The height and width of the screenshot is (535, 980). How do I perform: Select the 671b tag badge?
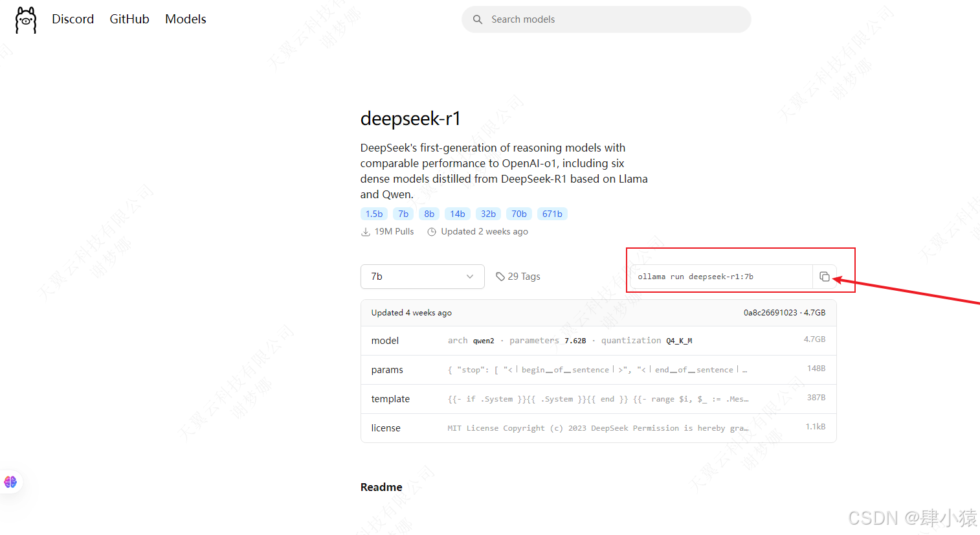[552, 214]
